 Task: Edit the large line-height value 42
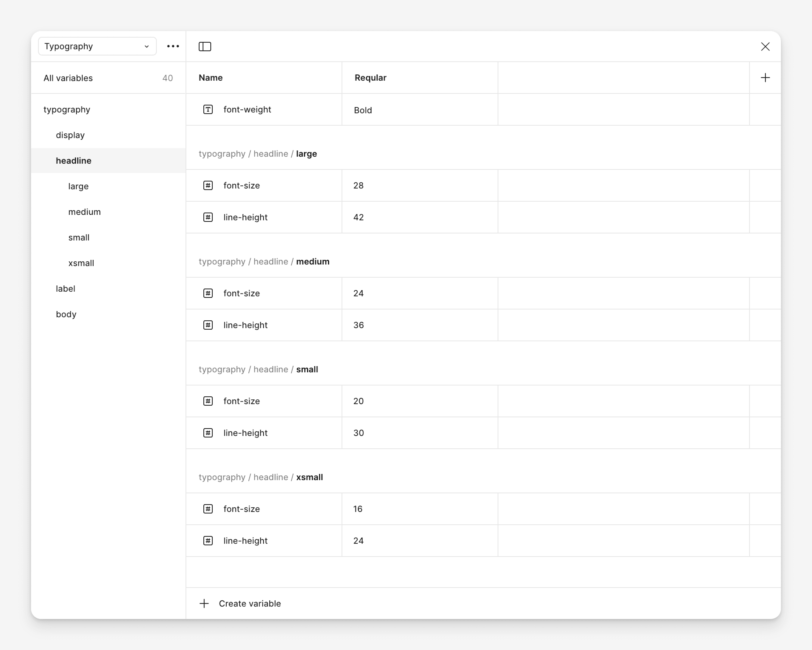pyautogui.click(x=420, y=217)
